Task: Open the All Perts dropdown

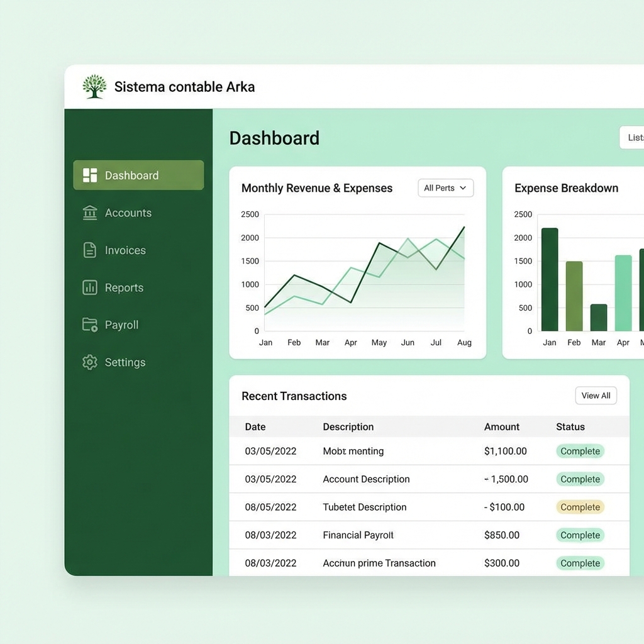Action: point(445,188)
